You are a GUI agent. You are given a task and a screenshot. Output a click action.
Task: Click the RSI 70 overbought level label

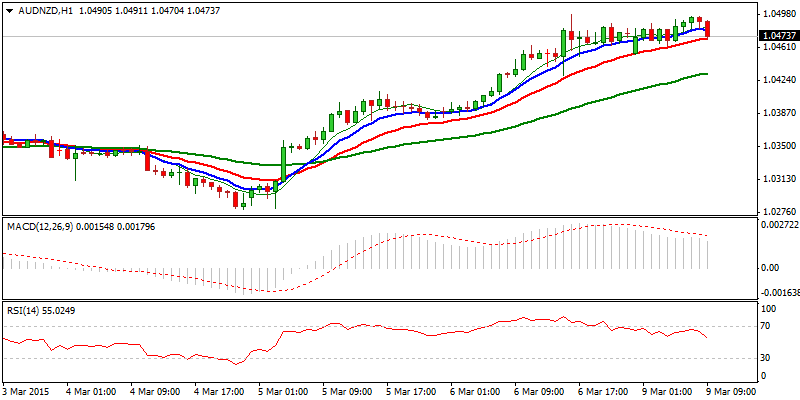pyautogui.click(x=767, y=326)
